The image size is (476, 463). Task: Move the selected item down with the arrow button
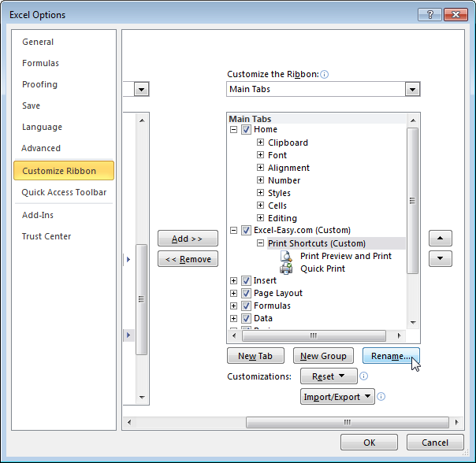pyautogui.click(x=441, y=258)
